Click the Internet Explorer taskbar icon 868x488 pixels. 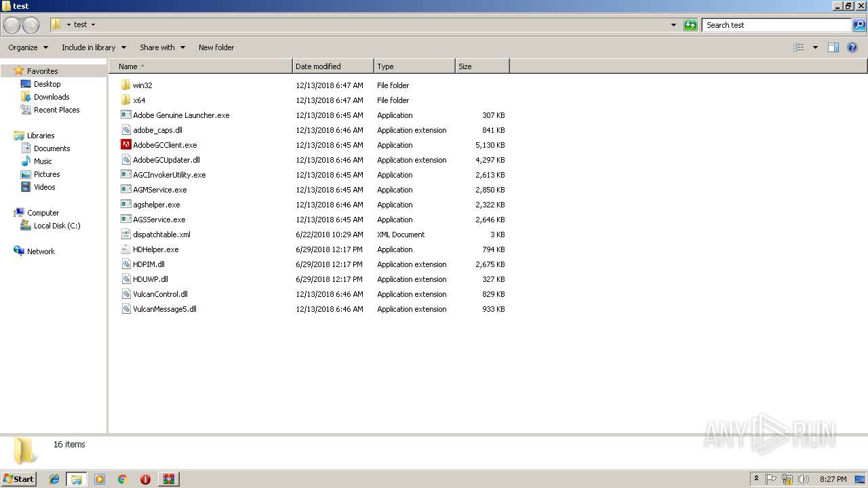54,479
